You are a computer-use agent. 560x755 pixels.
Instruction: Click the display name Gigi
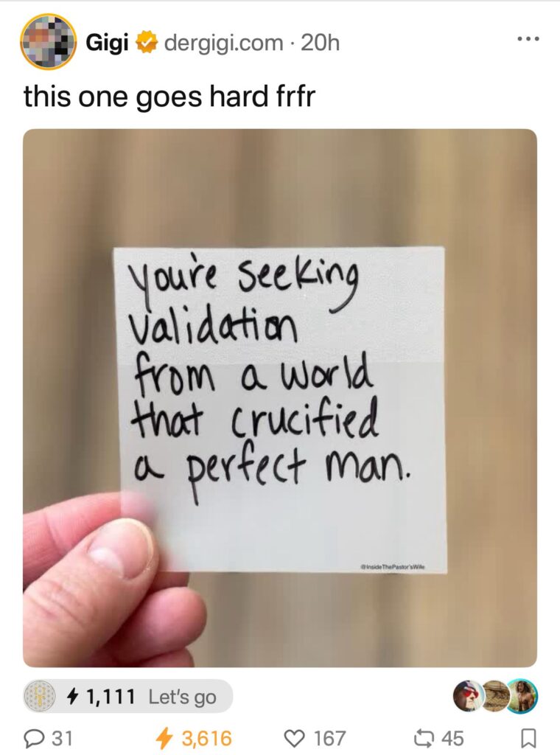coord(107,44)
